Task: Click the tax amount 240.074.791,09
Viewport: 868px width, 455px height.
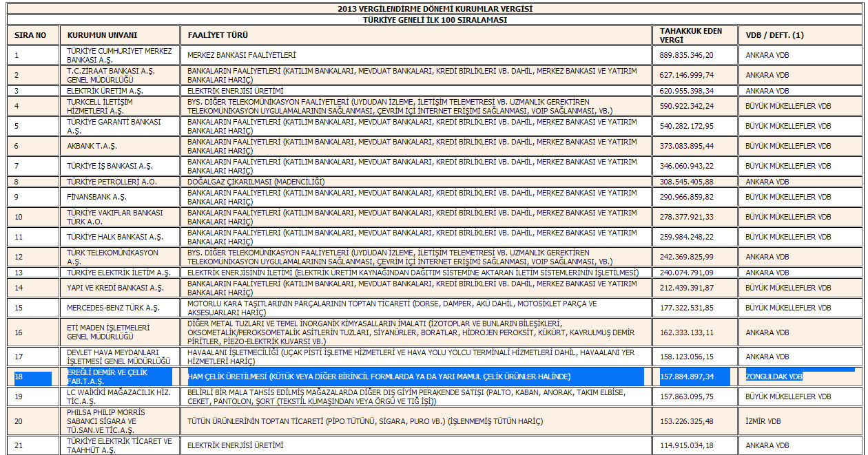Action: tap(686, 272)
